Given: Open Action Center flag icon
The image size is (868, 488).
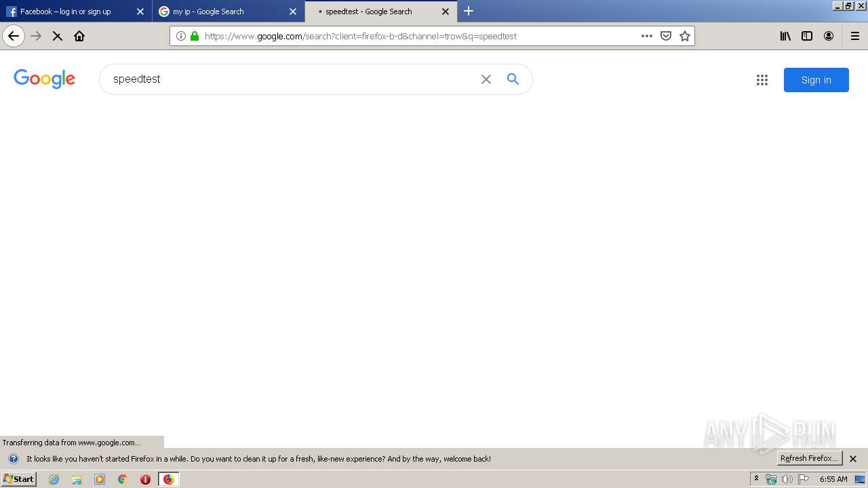Looking at the screenshot, I should pyautogui.click(x=804, y=479).
